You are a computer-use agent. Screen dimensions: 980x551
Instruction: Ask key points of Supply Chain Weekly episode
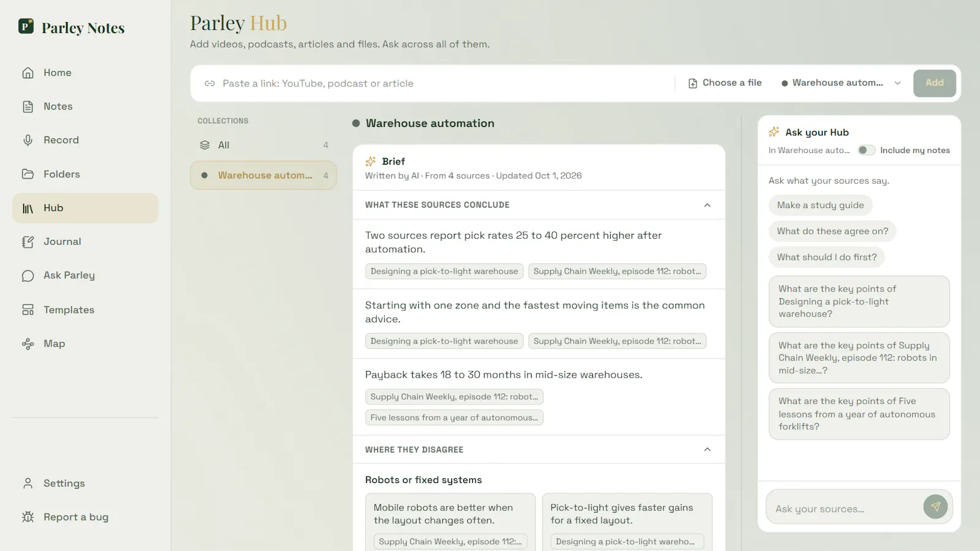(859, 358)
